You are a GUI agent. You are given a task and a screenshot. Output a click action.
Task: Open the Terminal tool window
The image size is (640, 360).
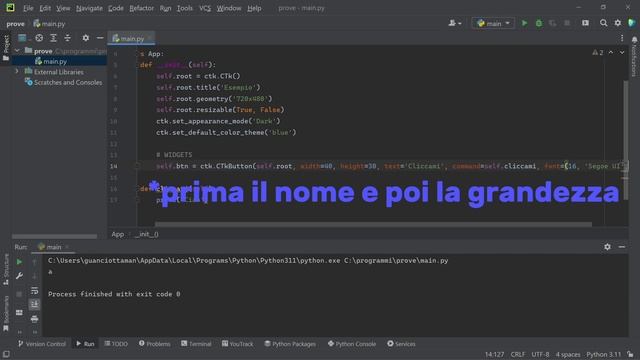pos(196,344)
